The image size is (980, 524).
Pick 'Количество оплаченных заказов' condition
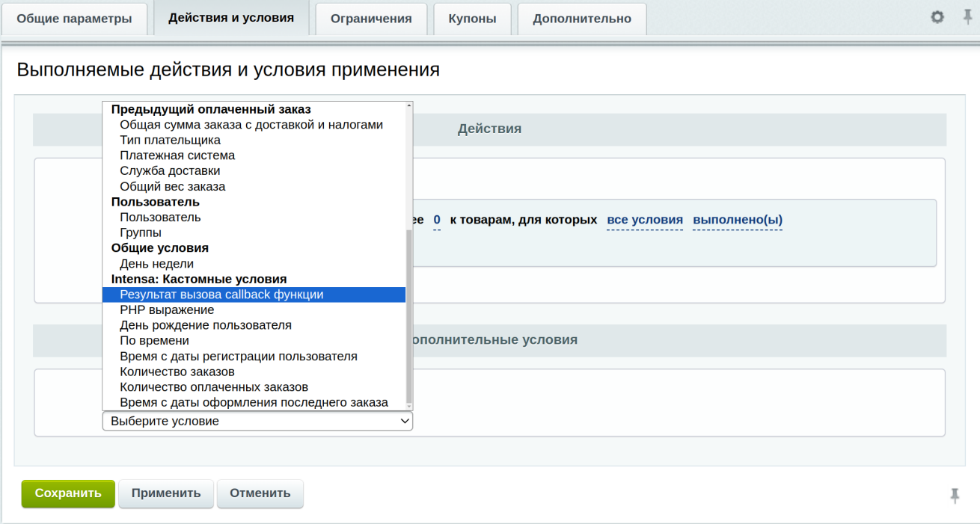214,387
